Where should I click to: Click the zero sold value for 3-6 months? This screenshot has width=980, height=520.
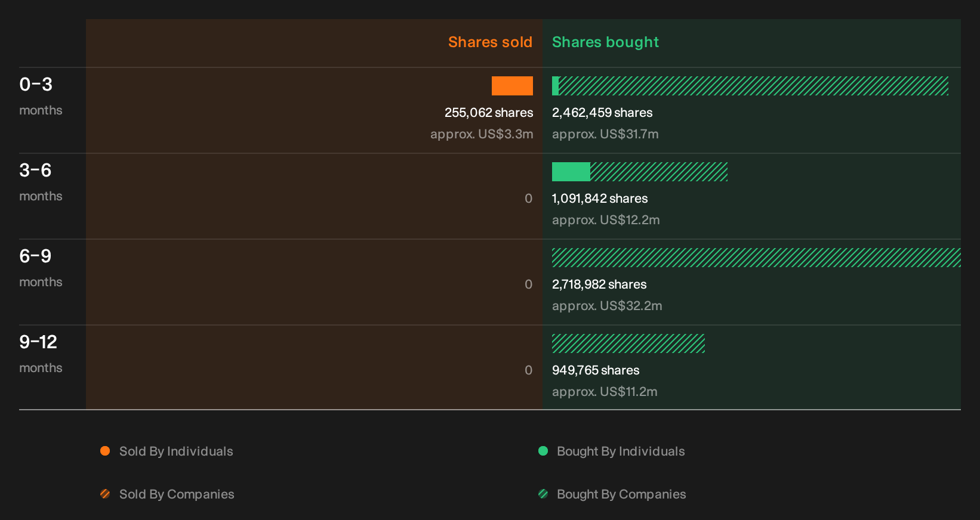tap(528, 199)
